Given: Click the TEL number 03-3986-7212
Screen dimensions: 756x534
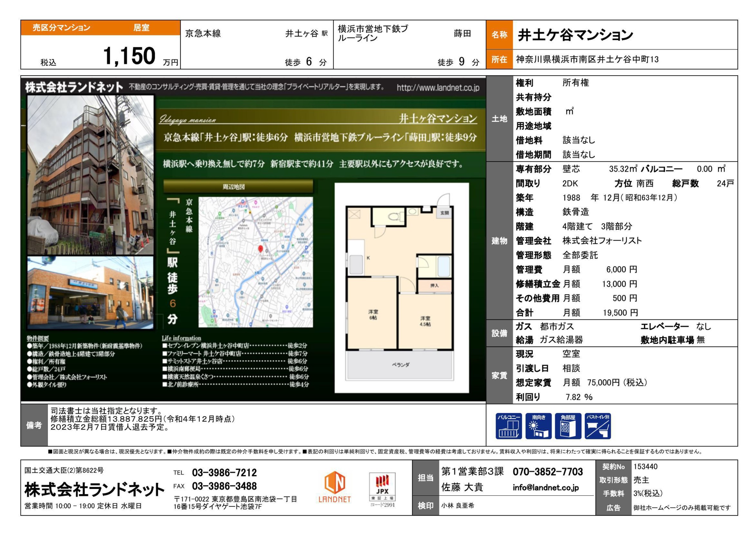Looking at the screenshot, I should point(224,473).
